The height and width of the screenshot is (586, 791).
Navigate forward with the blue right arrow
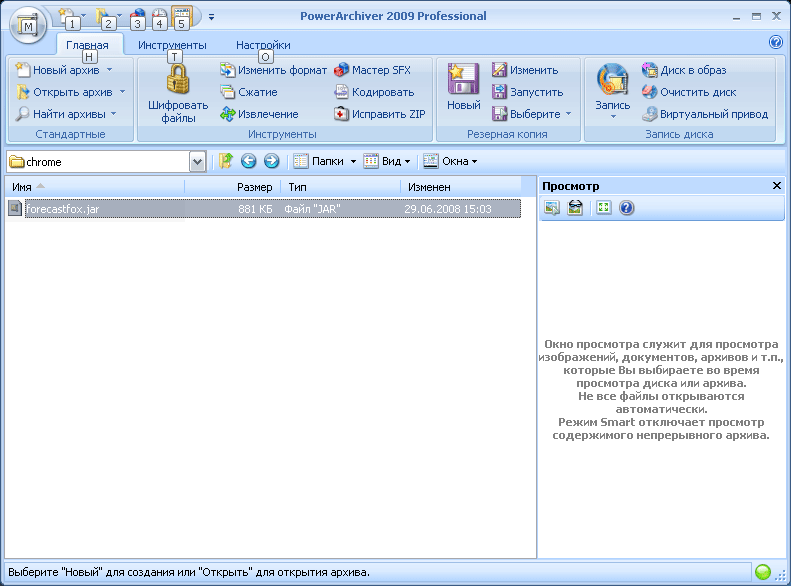pos(271,161)
